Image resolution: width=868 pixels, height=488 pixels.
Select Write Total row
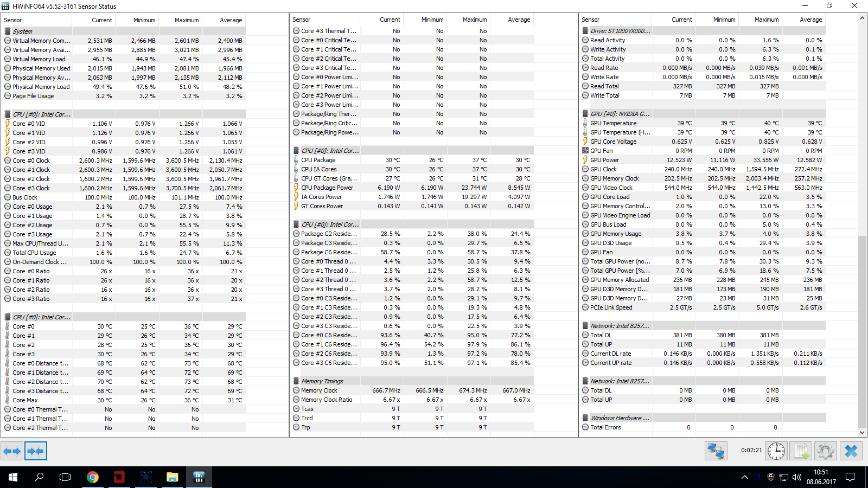tap(703, 95)
